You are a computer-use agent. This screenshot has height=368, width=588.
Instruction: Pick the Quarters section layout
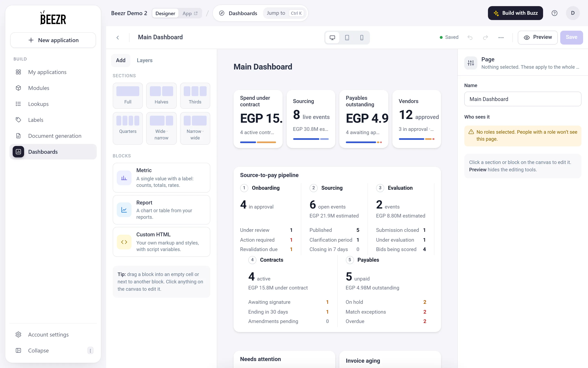[x=128, y=128]
